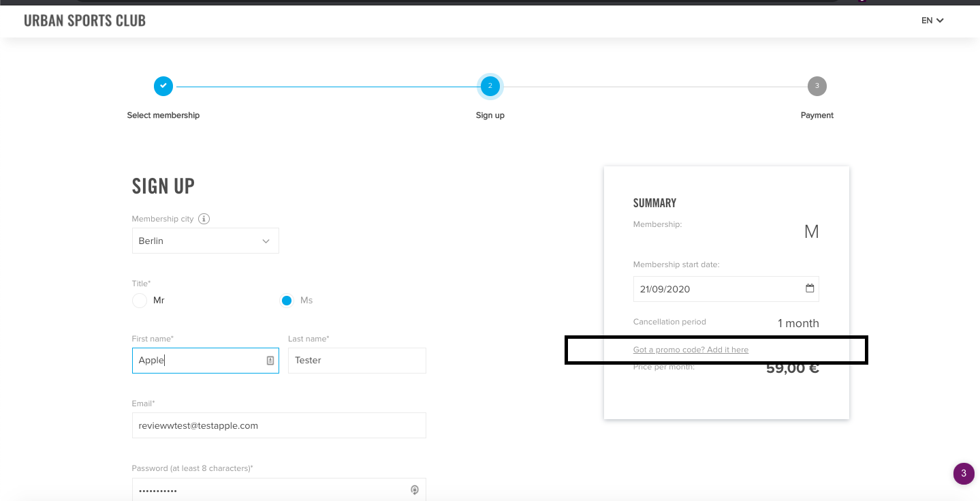Click the completed Select membership step circle
This screenshot has width=980, height=501.
click(x=163, y=86)
